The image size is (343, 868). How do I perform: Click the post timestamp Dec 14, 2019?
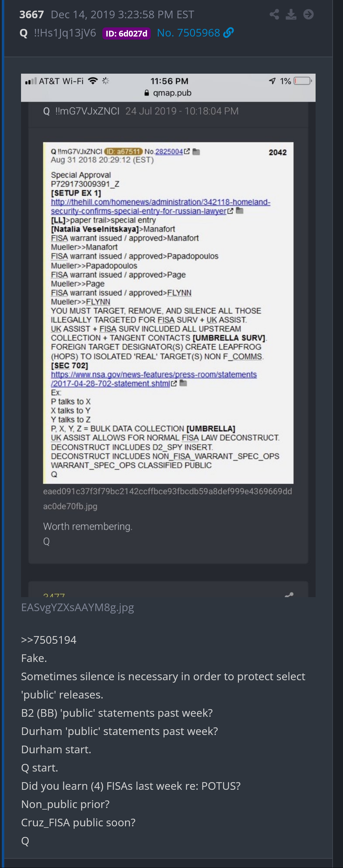pos(122,15)
